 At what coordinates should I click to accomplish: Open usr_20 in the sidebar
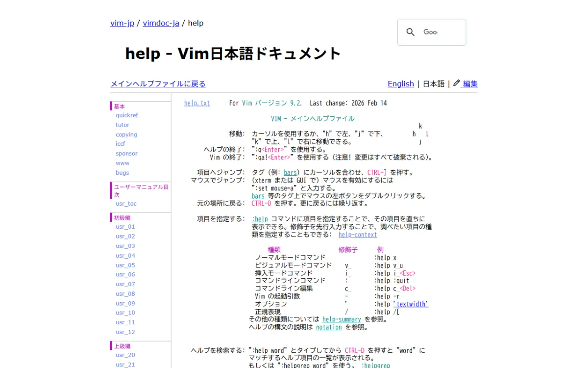pos(125,355)
